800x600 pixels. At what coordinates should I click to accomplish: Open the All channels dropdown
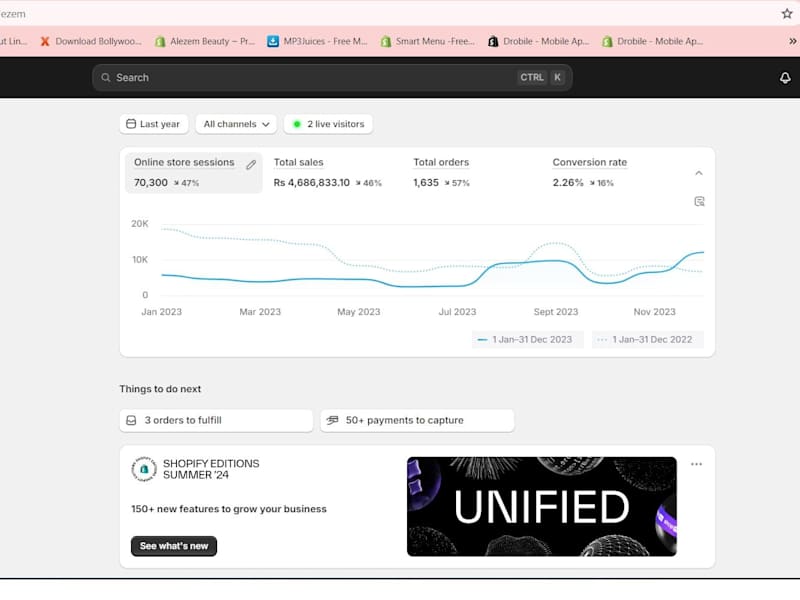coord(236,124)
